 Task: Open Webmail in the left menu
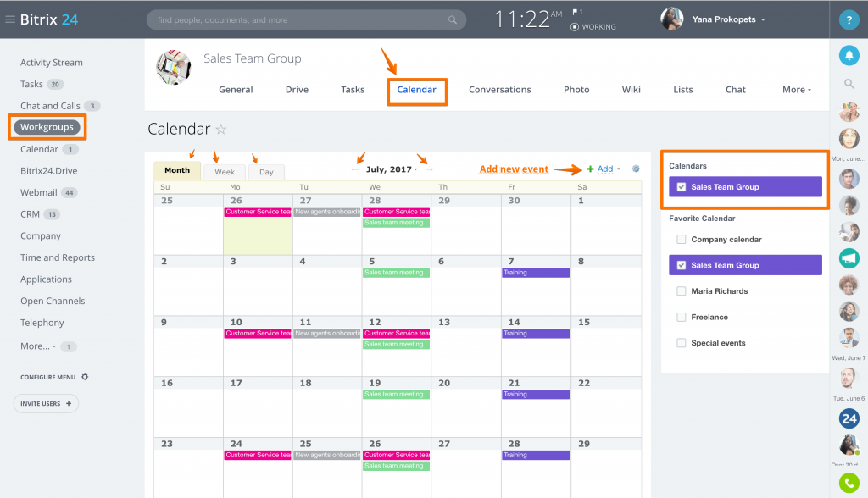coord(39,192)
